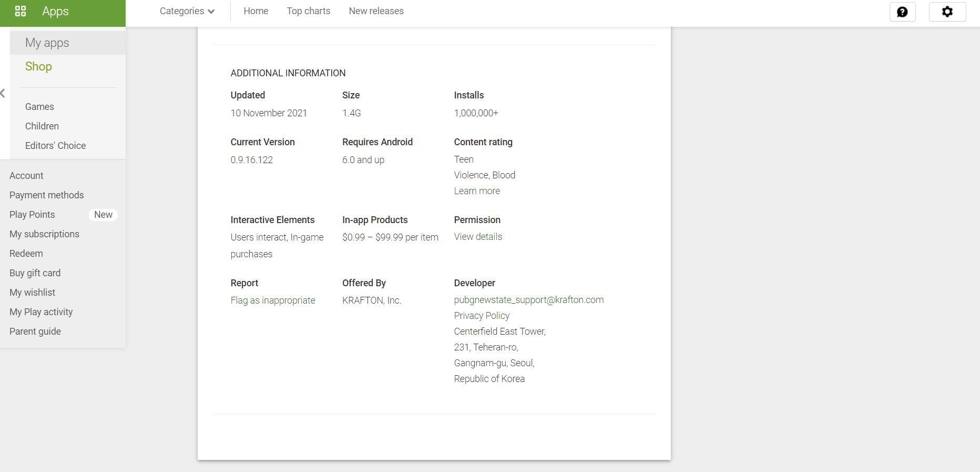Go to My wishlist

(x=32, y=293)
